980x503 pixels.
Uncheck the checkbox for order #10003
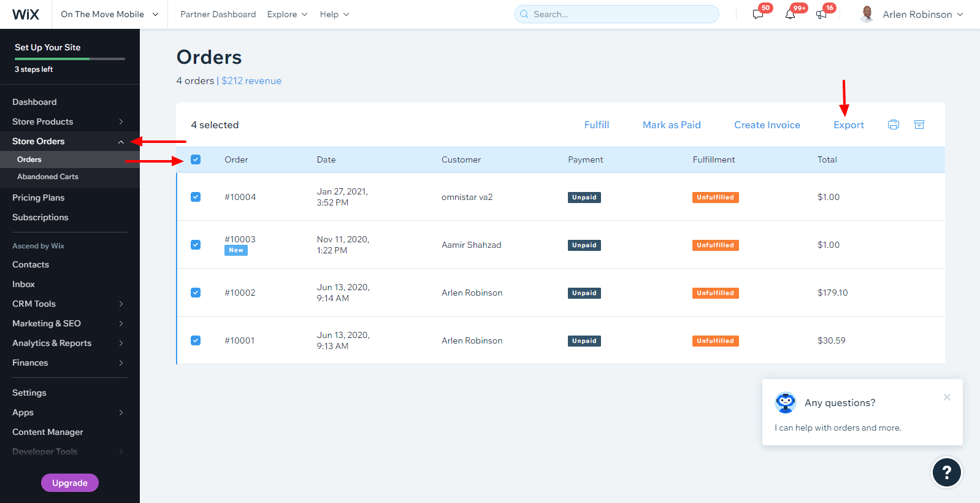tap(196, 245)
